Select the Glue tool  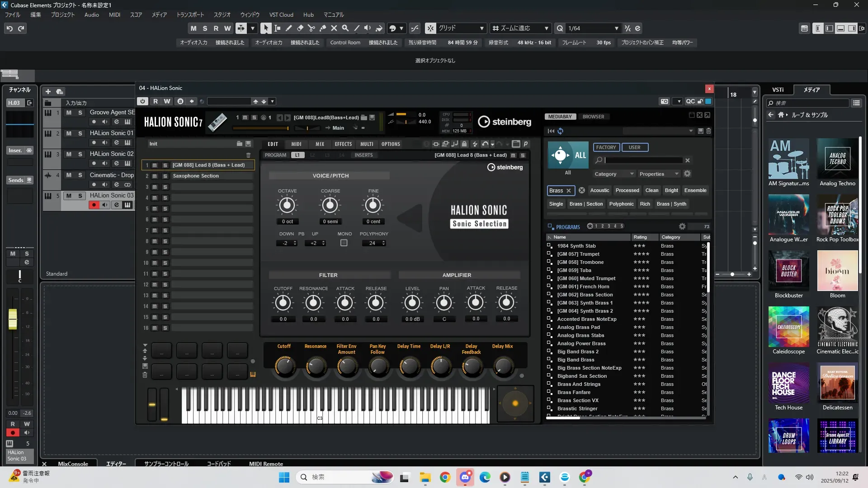pyautogui.click(x=322, y=28)
